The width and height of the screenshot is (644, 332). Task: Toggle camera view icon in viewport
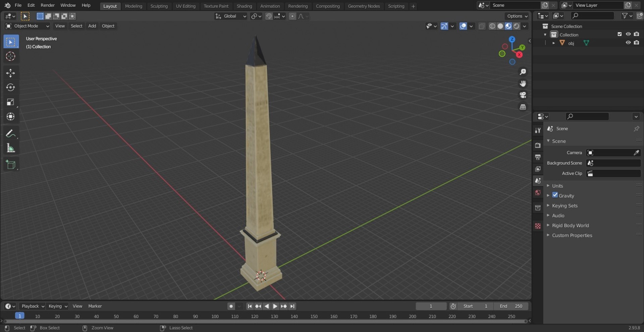[523, 95]
